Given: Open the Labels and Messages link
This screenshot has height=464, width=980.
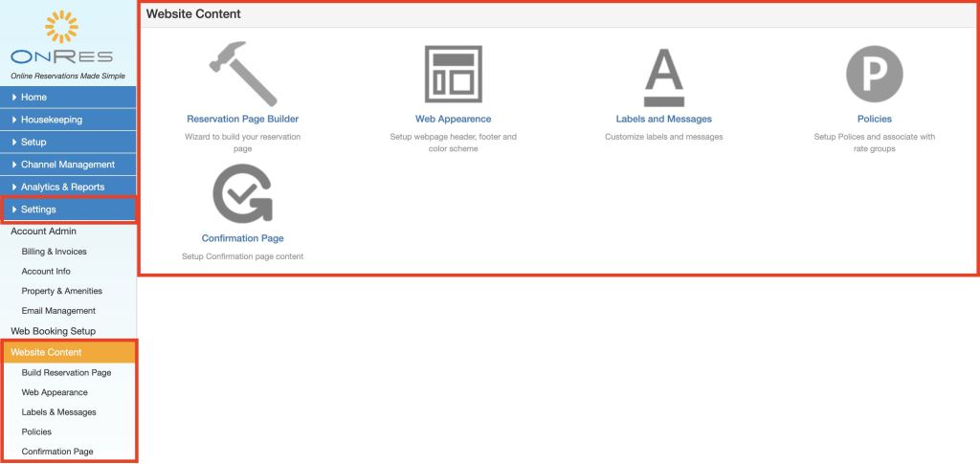Looking at the screenshot, I should (x=664, y=120).
